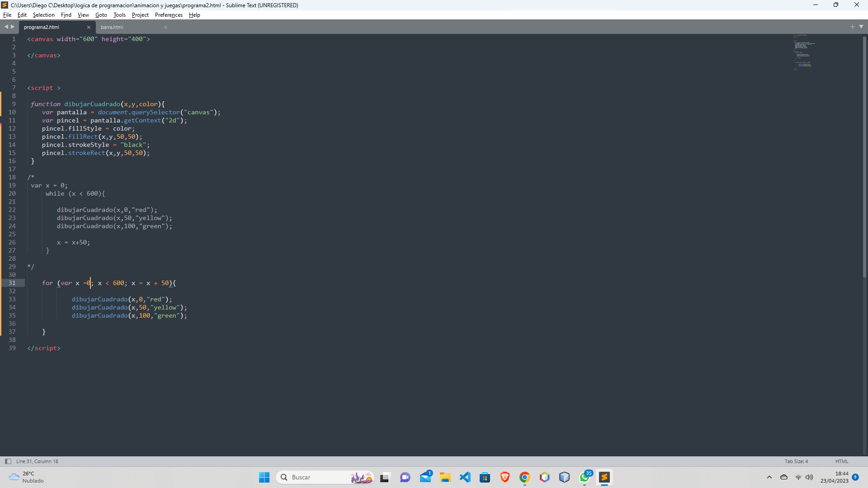868x488 pixels.
Task: Click the "green" call on line 35
Action: (x=129, y=315)
